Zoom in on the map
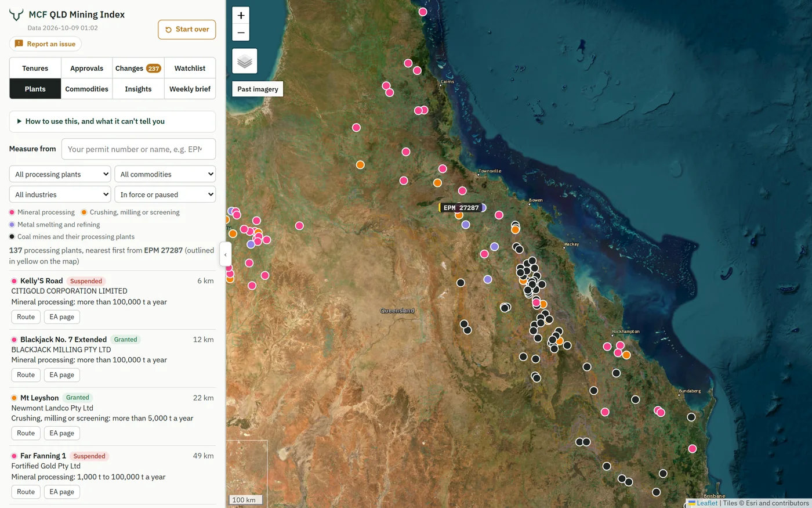812x508 pixels. click(241, 16)
